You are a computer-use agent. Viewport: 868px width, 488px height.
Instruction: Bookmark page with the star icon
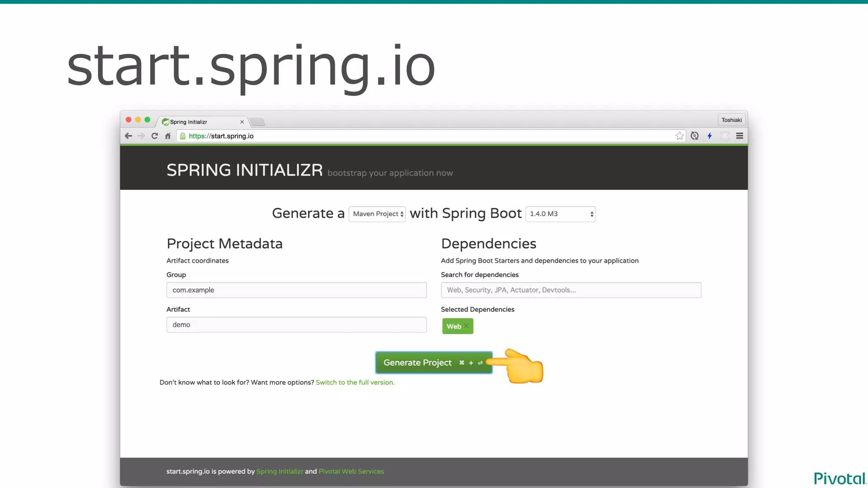click(x=680, y=136)
